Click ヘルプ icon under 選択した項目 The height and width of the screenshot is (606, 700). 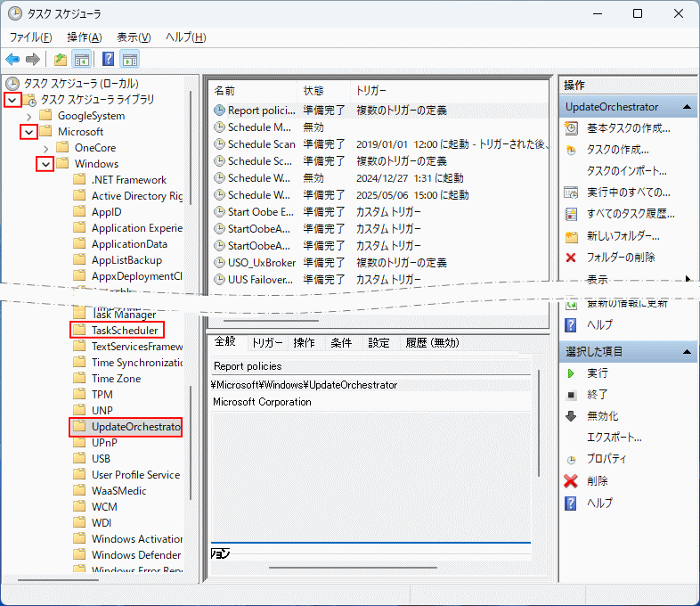(571, 504)
